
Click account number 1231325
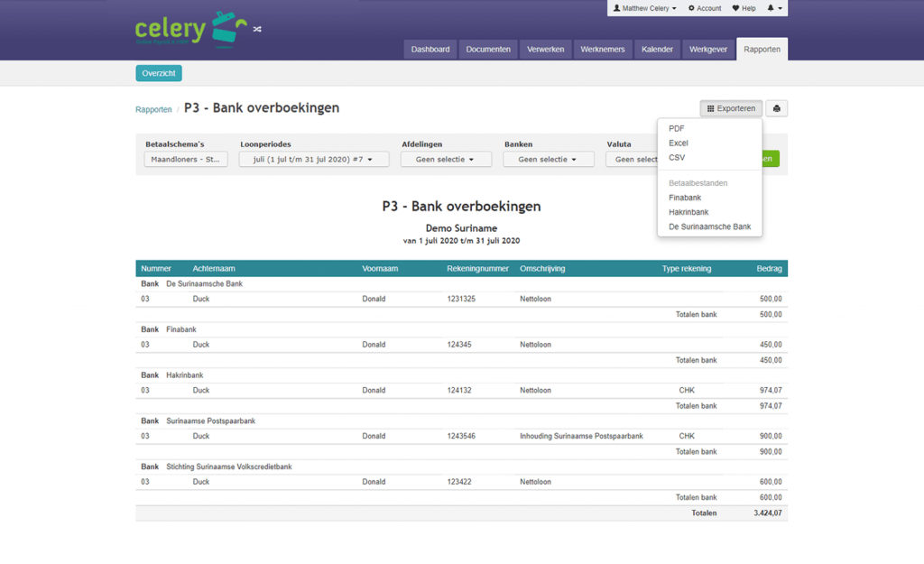[461, 300]
